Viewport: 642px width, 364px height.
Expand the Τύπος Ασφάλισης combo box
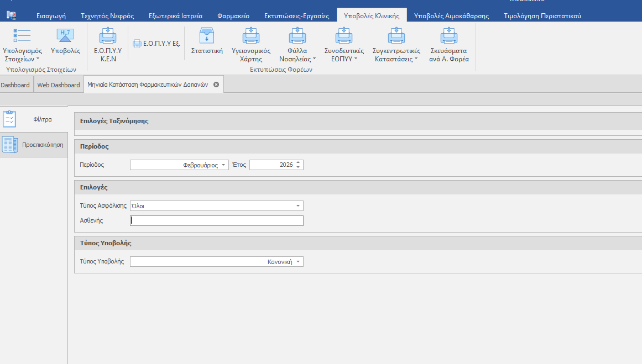tap(298, 206)
